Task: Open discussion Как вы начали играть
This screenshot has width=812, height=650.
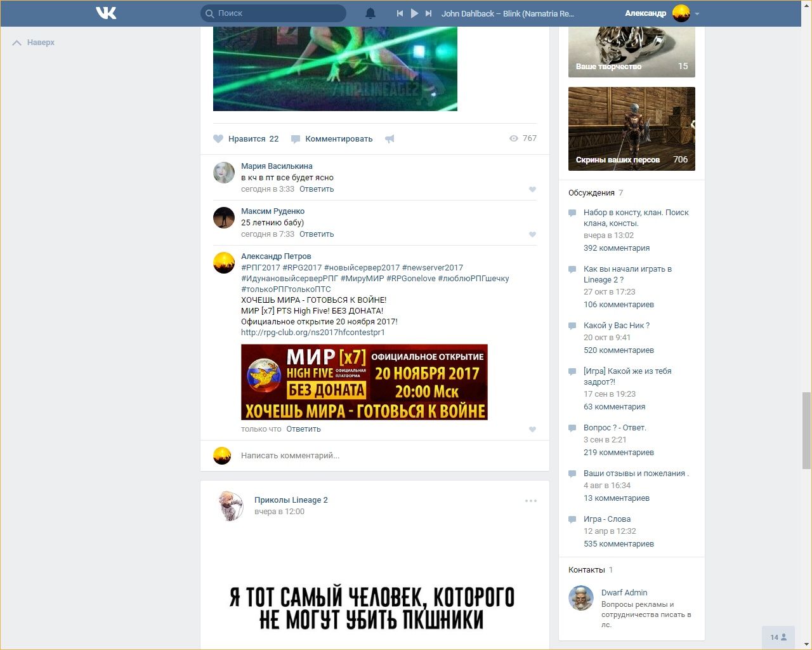Action: (x=627, y=274)
